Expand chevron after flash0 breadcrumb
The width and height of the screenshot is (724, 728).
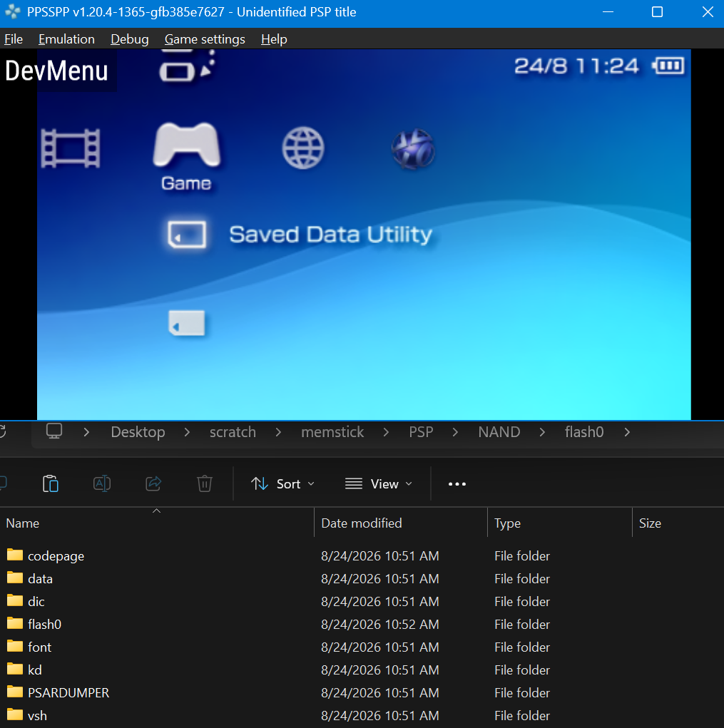click(x=627, y=432)
